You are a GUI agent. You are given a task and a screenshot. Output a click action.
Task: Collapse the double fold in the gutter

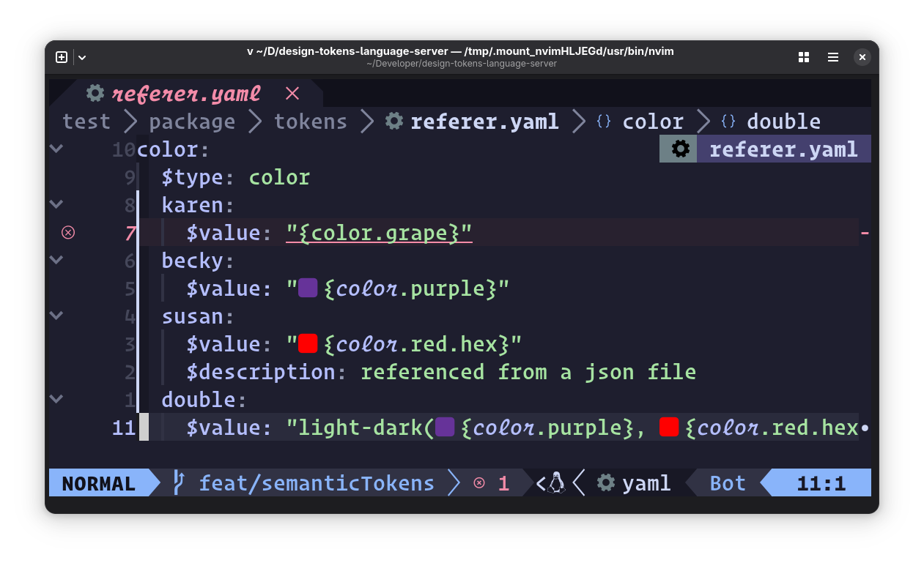56,398
